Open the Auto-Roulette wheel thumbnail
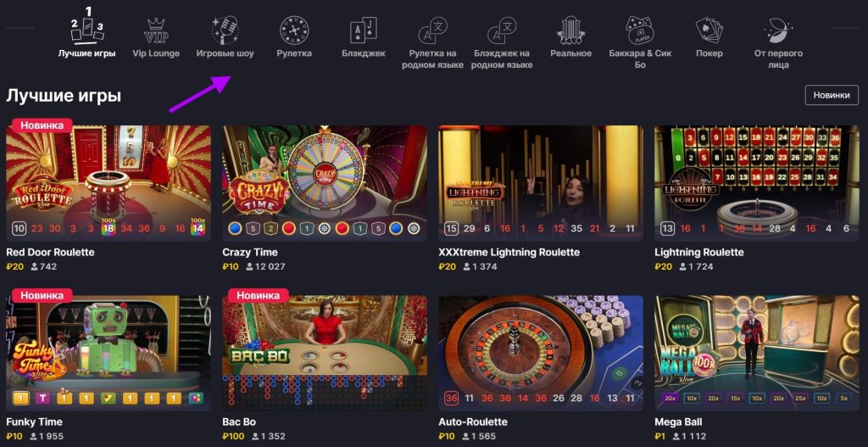Image resolution: width=868 pixels, height=447 pixels. pos(541,353)
